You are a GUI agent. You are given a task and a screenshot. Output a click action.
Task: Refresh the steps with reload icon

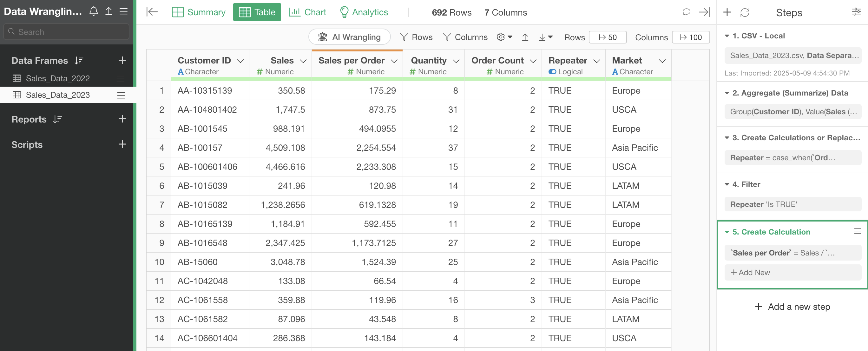click(x=745, y=12)
